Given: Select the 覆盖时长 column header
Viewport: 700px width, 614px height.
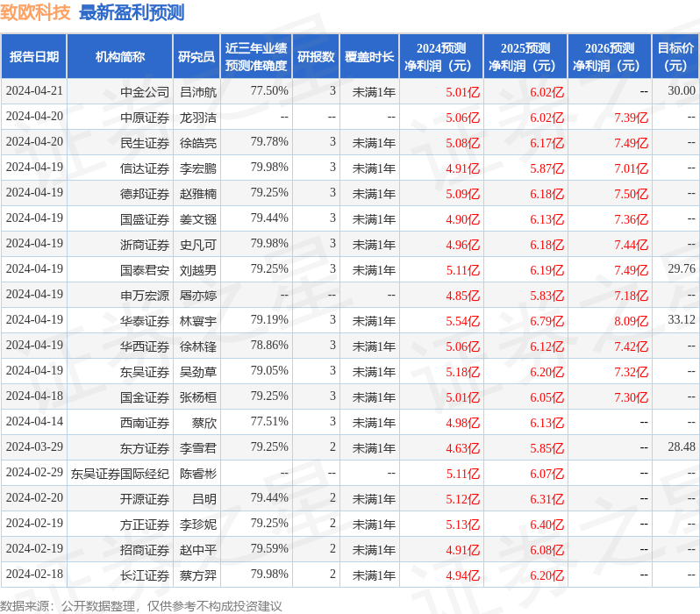Looking at the screenshot, I should [369, 57].
